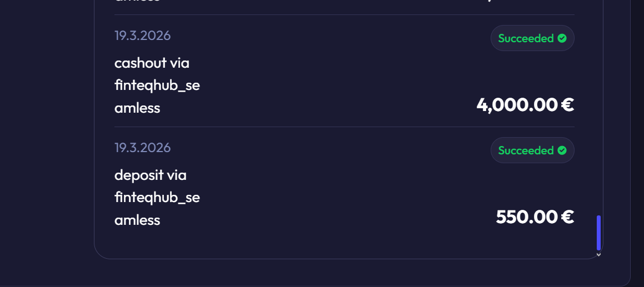644x287 pixels.
Task: Click the deposit transaction date 19.3.2026
Action: (x=142, y=148)
